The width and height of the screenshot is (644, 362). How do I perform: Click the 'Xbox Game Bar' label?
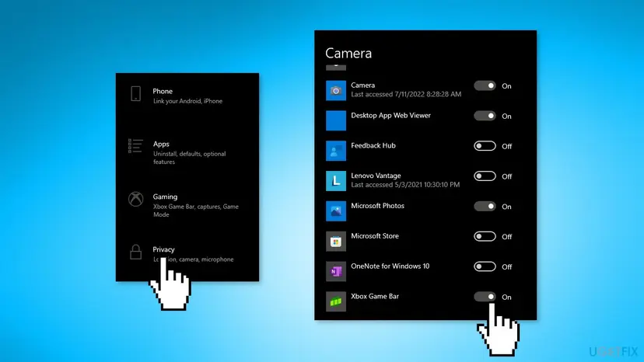coord(375,296)
